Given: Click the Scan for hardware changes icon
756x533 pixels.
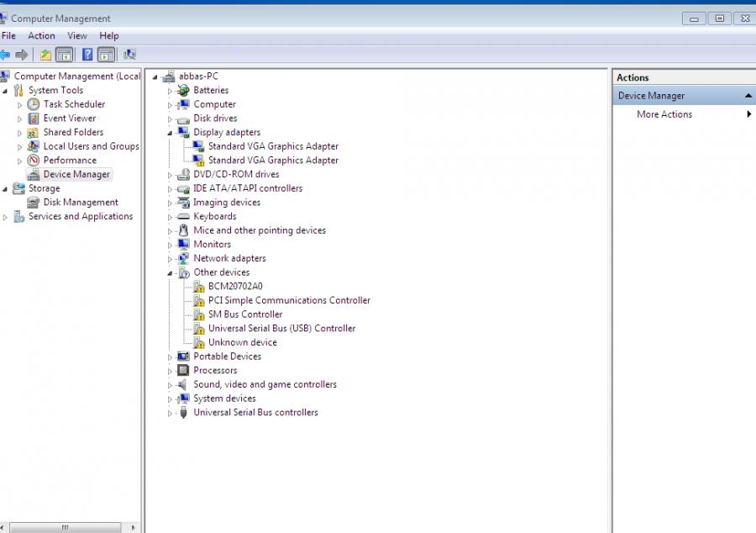Looking at the screenshot, I should [x=129, y=55].
